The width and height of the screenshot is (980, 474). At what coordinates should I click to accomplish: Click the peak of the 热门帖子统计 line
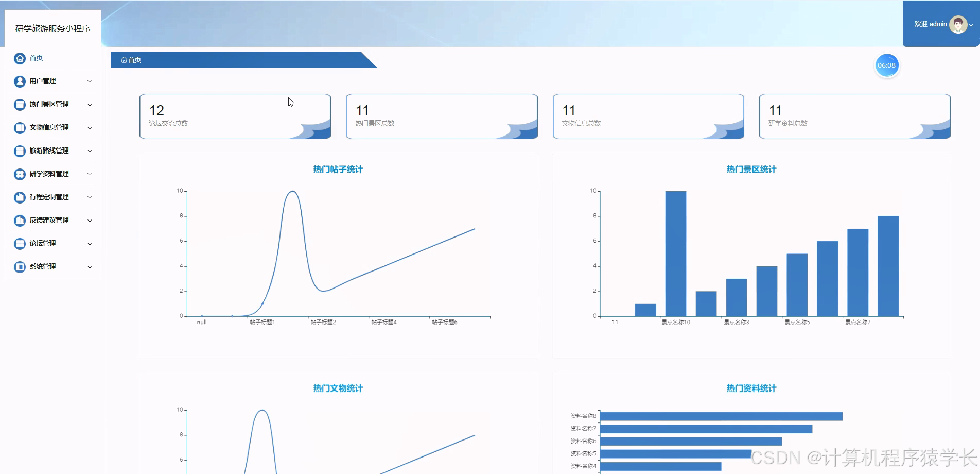tap(293, 191)
